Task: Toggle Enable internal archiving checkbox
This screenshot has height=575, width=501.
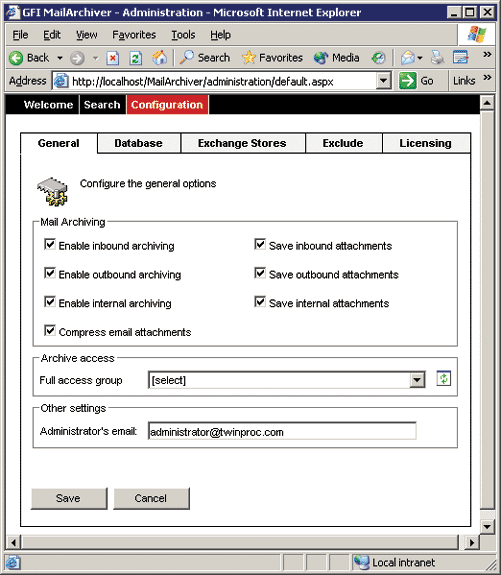Action: pos(50,301)
